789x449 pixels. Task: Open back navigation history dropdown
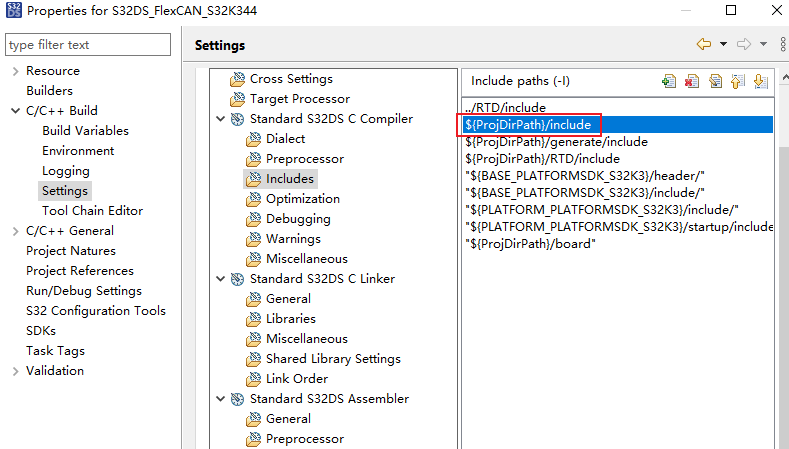point(723,44)
